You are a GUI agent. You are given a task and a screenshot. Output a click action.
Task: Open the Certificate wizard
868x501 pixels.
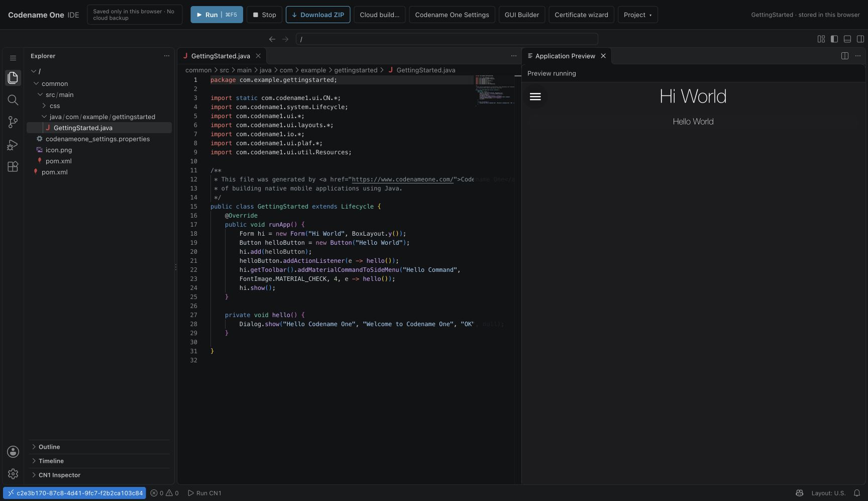pyautogui.click(x=581, y=15)
